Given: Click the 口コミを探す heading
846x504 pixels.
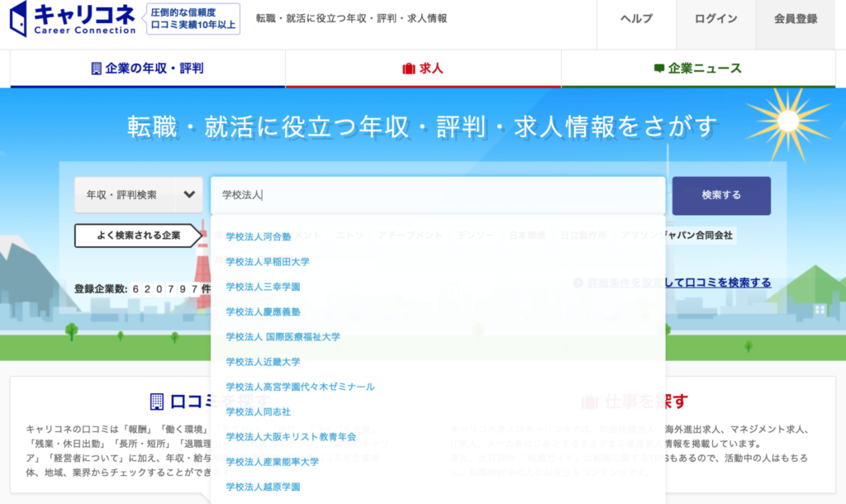Looking at the screenshot, I should tap(220, 402).
